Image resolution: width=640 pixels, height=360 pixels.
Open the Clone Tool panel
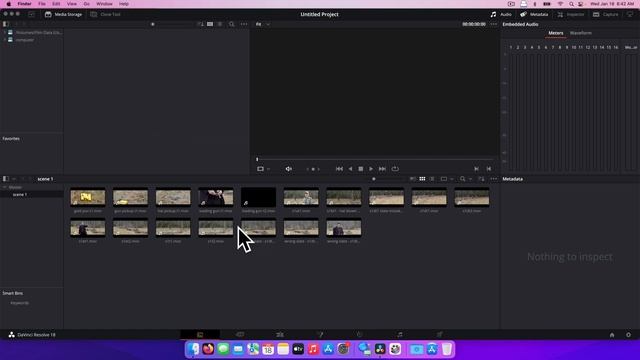pos(105,14)
